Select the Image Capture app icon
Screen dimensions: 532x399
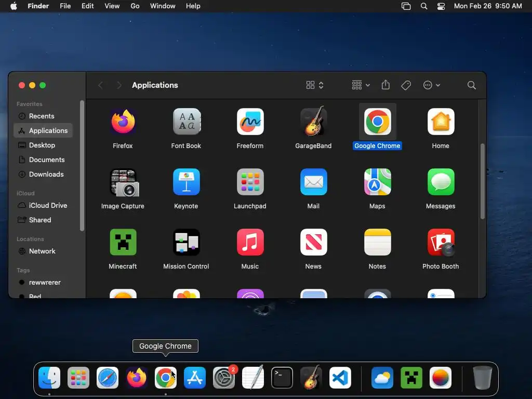point(124,182)
